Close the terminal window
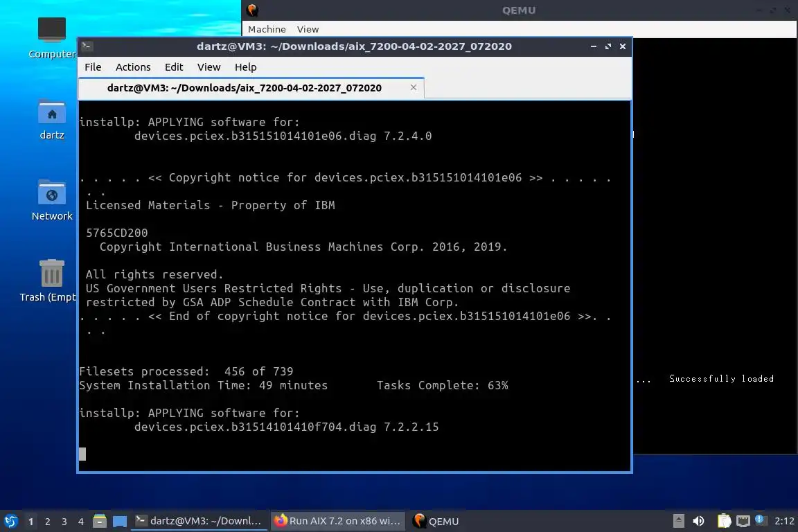The image size is (798, 532). 623,46
